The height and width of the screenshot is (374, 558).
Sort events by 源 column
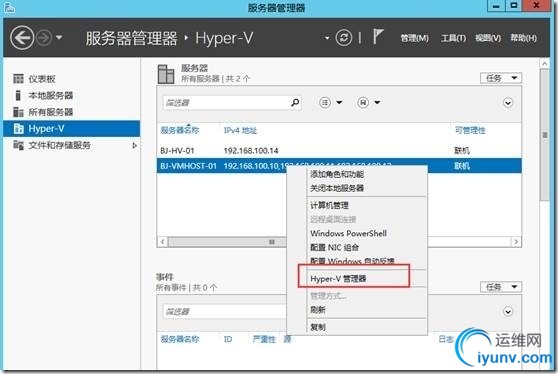(287, 339)
